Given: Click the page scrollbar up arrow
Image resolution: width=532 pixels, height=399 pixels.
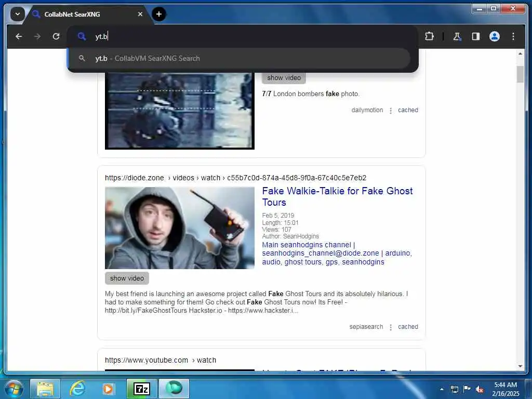Looking at the screenshot, I should click(520, 54).
